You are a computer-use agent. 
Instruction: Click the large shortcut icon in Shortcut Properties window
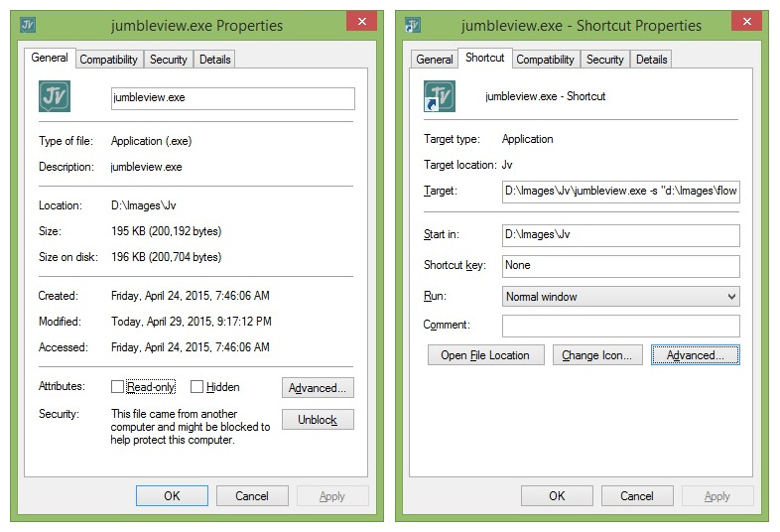pyautogui.click(x=440, y=96)
